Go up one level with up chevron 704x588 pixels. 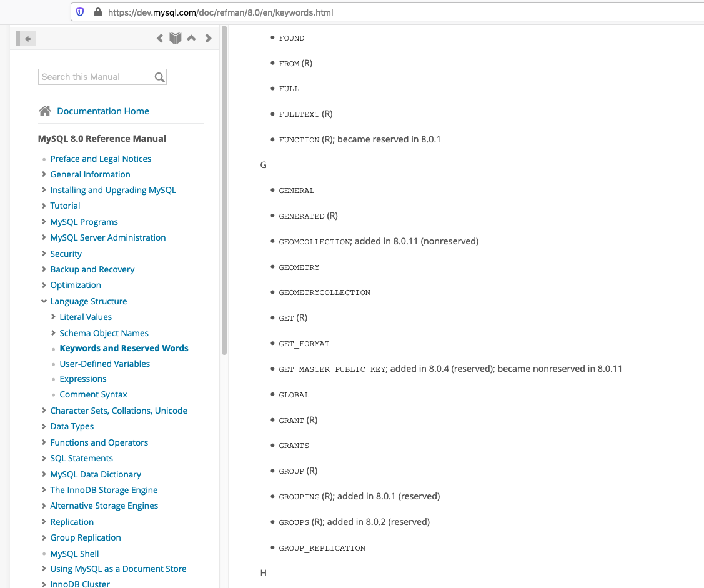click(191, 38)
